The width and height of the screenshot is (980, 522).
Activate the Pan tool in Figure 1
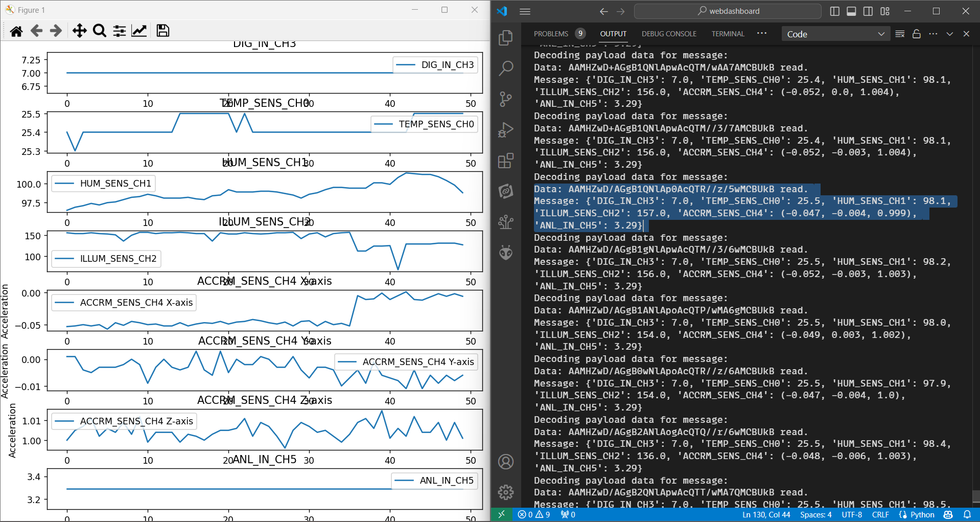coord(79,31)
